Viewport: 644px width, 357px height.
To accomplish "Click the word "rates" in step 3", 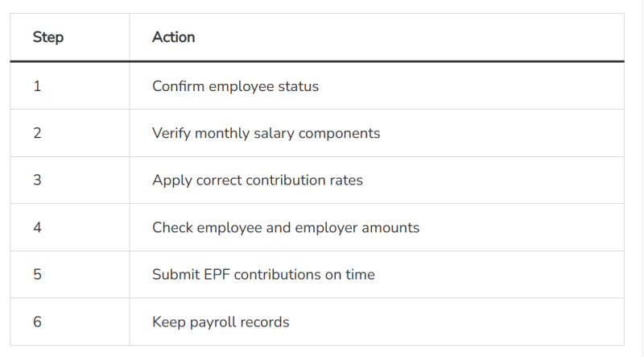I will tap(346, 180).
